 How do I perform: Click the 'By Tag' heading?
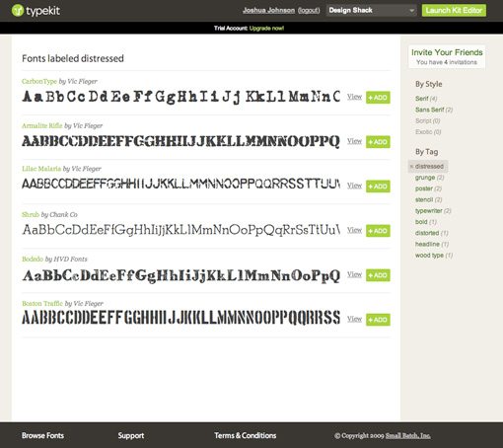pyautogui.click(x=426, y=152)
